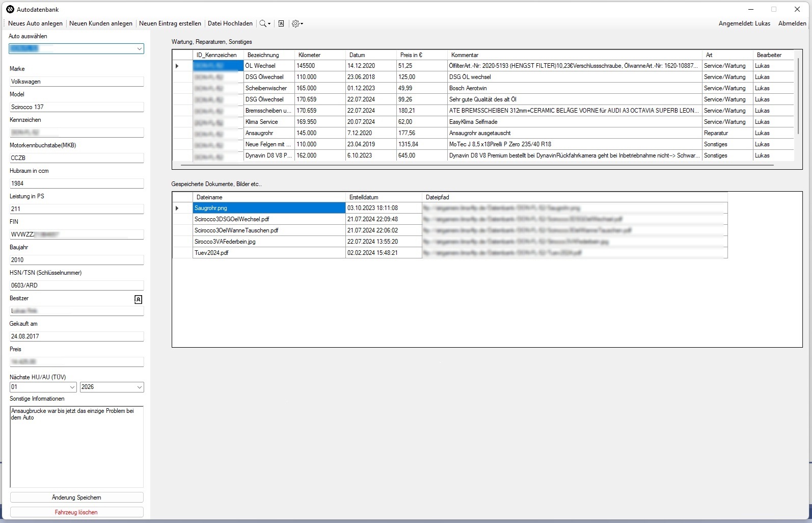Click the Model field showing Scirocco 137
The height and width of the screenshot is (523, 812).
[x=76, y=107]
